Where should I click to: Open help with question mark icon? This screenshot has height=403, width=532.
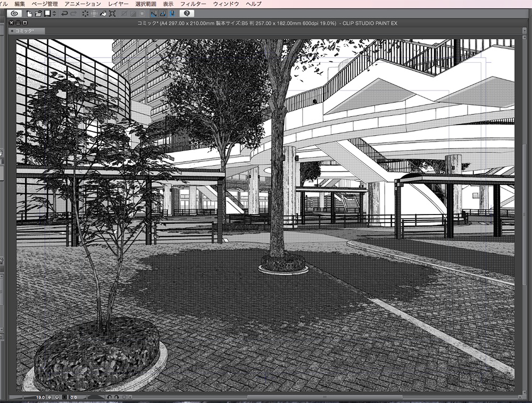187,13
